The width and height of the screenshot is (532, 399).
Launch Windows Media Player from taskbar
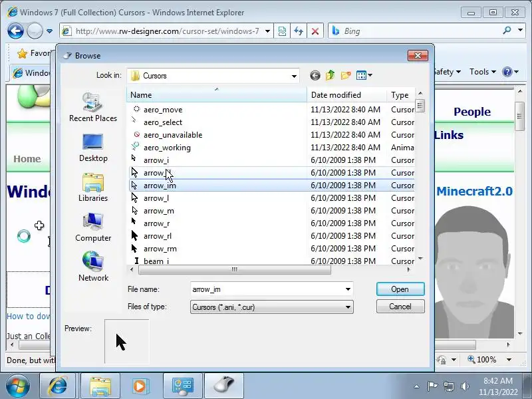pos(140,386)
